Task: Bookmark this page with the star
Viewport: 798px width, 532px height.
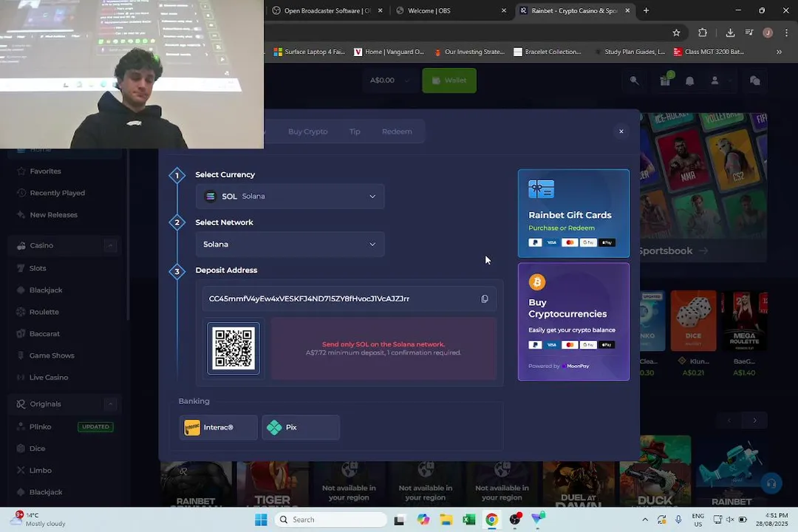Action: [676, 33]
